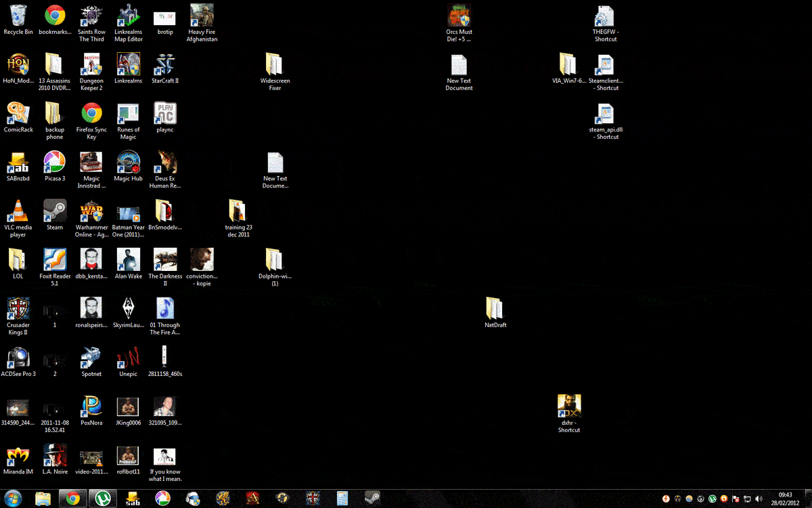Screen dimensions: 812x508
Task: Open Calculator from the taskbar
Action: pos(342,499)
